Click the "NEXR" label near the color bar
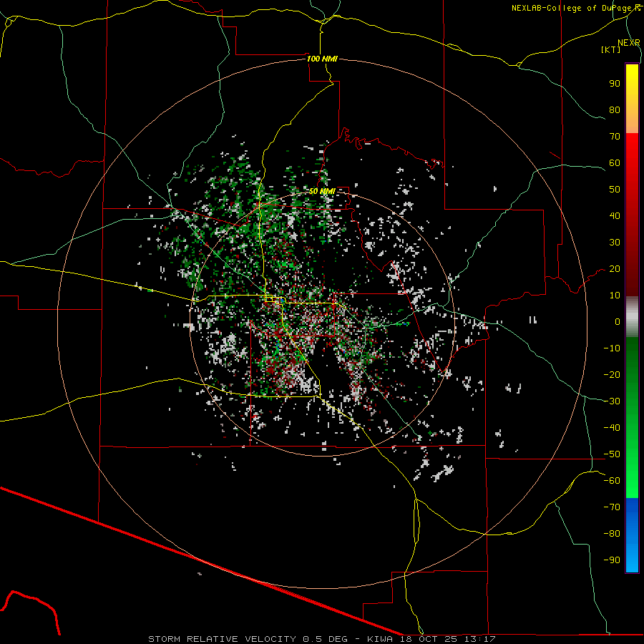 pyautogui.click(x=629, y=43)
